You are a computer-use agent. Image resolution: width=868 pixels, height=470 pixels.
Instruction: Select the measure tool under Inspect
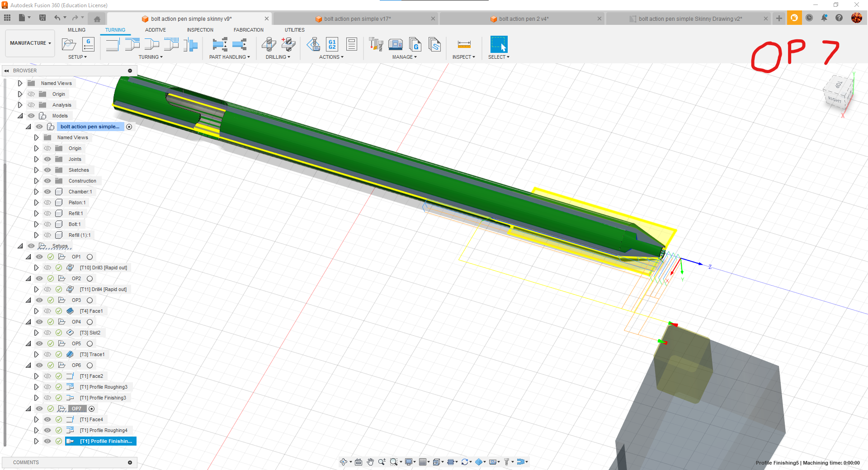[464, 44]
